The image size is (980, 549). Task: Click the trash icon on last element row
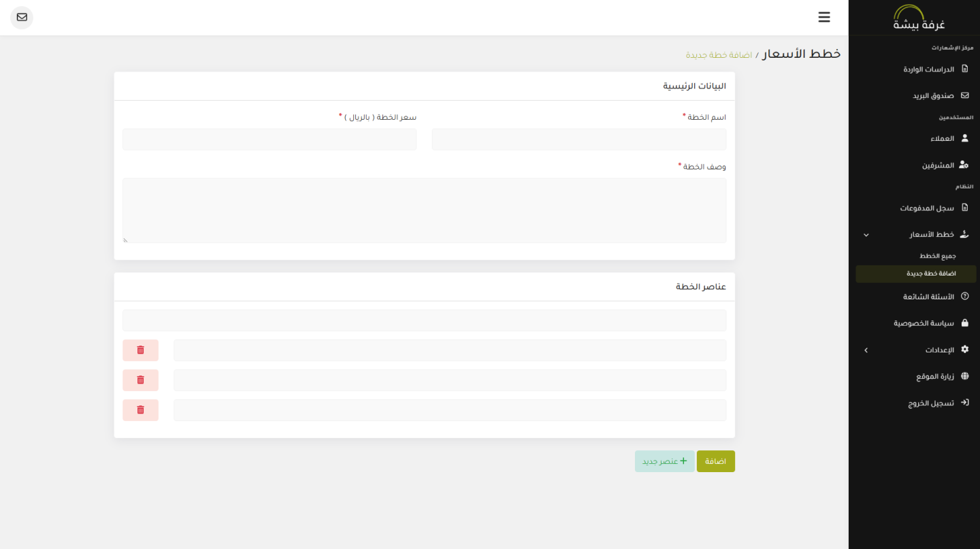tap(140, 410)
